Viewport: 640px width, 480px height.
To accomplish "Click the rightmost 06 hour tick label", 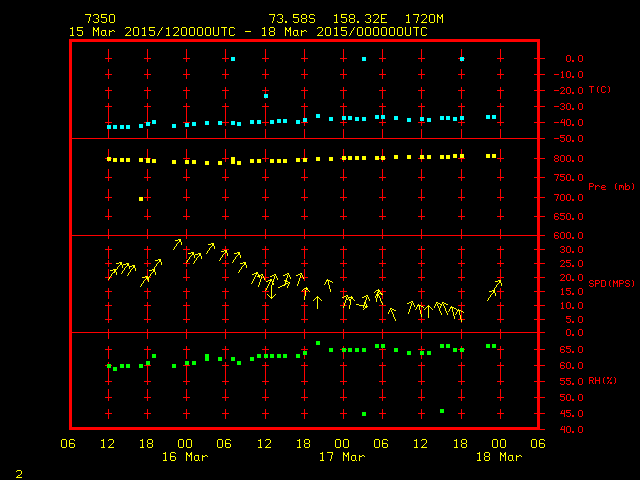I will tap(537, 444).
